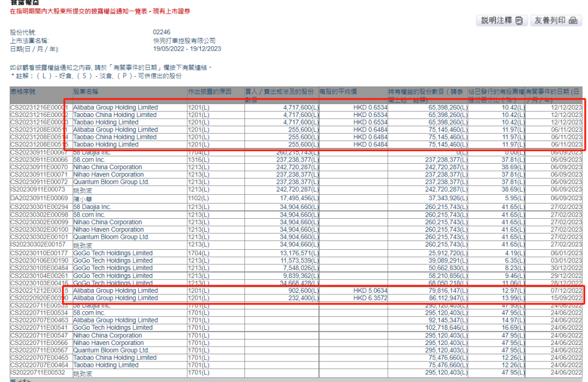This screenshot has height=382, width=588.
Task: Click 姚勁波 in IS20230911E00073 row
Action: click(x=83, y=190)
